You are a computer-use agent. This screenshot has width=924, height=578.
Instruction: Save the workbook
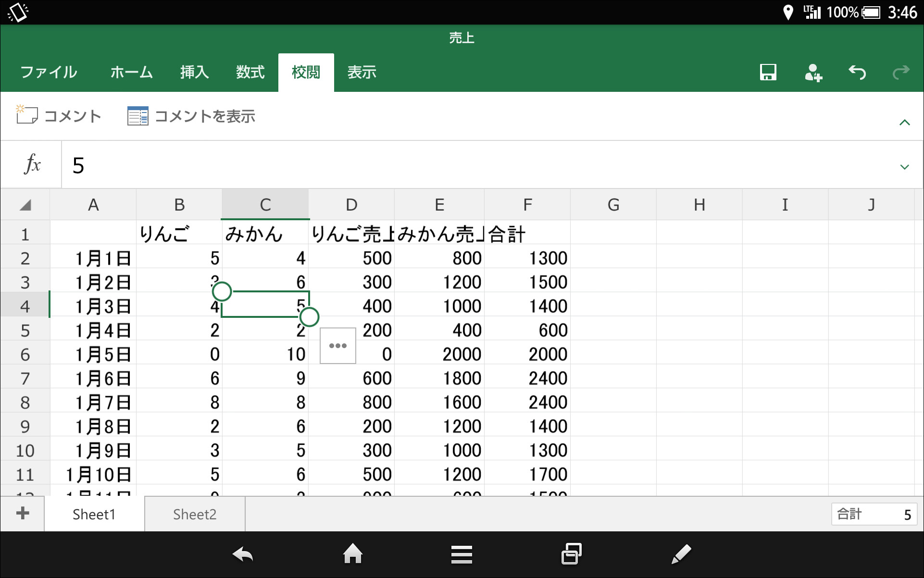point(767,72)
